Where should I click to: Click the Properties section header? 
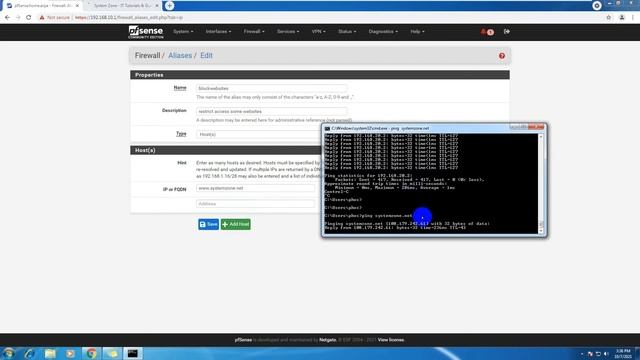[x=320, y=75]
